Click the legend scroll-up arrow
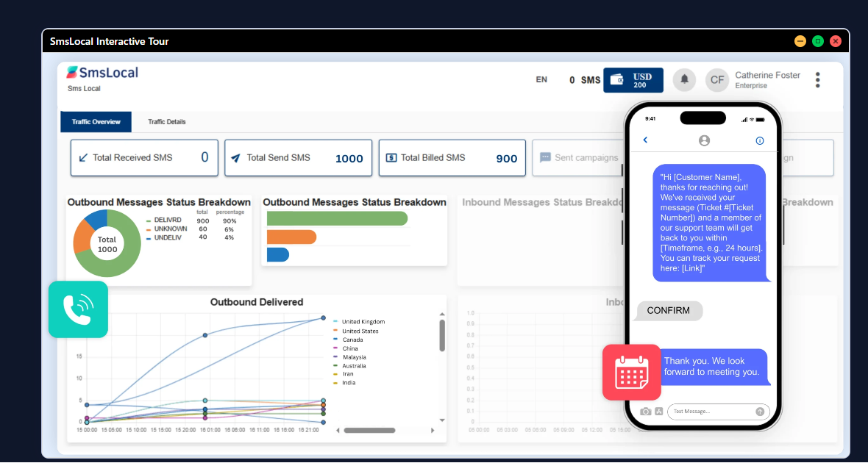This screenshot has height=463, width=868. coord(442,314)
